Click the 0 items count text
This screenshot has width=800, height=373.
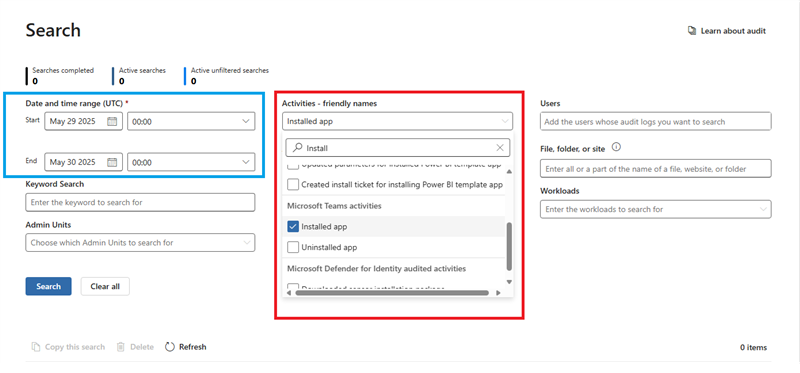coord(754,347)
